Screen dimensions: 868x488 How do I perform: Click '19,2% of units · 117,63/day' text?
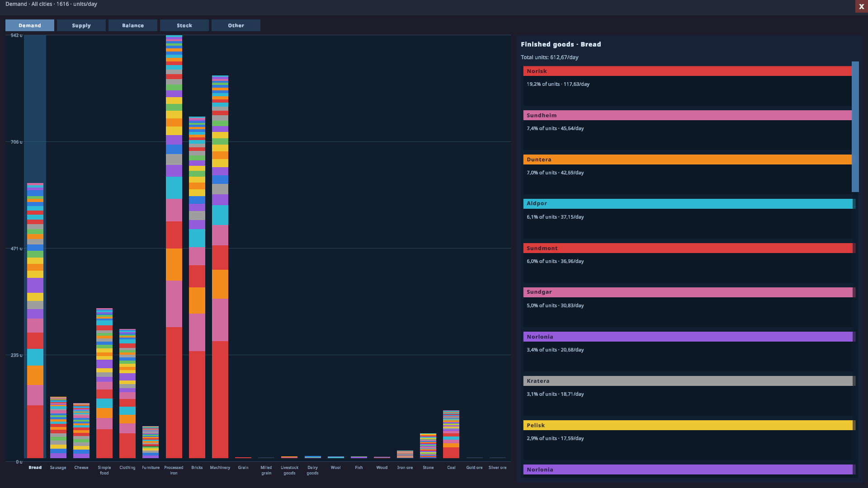click(558, 84)
